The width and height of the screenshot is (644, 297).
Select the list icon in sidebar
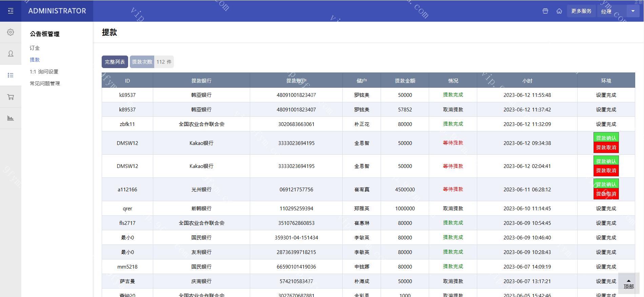[11, 75]
